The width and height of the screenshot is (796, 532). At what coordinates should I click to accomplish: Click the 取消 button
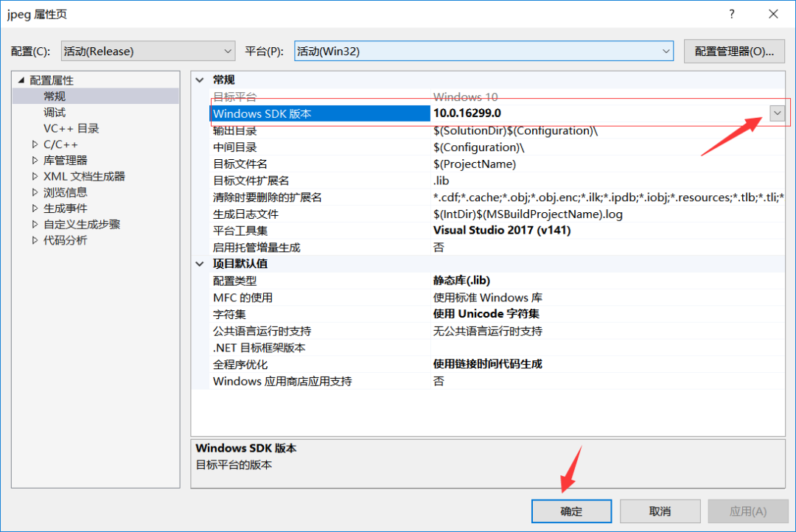click(660, 511)
